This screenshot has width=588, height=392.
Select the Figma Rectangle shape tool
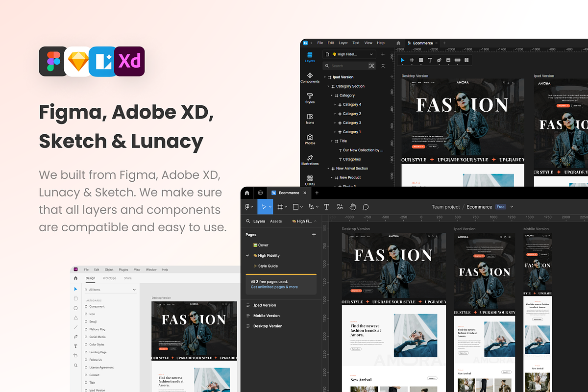point(296,207)
